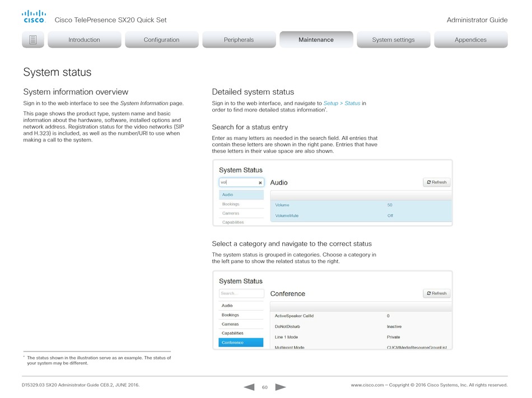Refresh the Conference status panel
532x398 pixels.
[437, 293]
